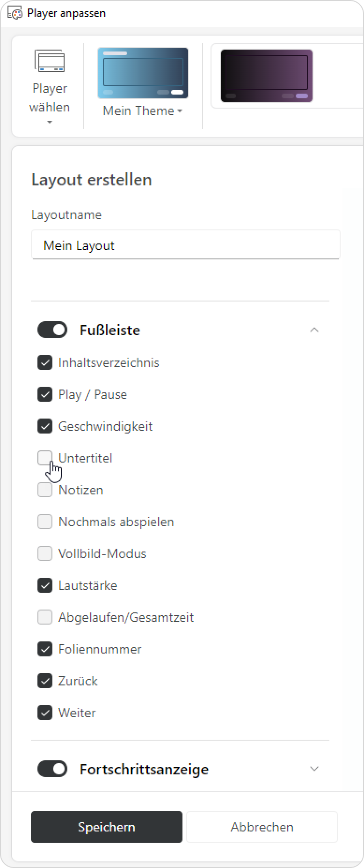Click the Speichern button
The width and height of the screenshot is (364, 868).
coord(107,827)
